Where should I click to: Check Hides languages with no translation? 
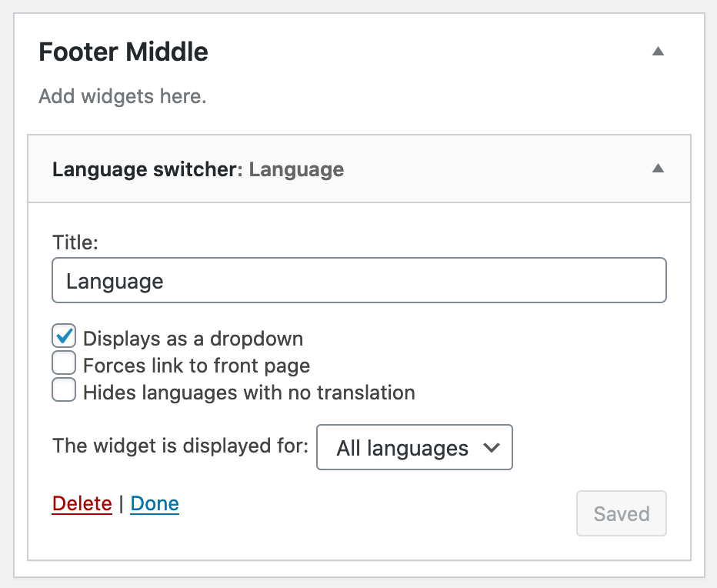click(64, 390)
